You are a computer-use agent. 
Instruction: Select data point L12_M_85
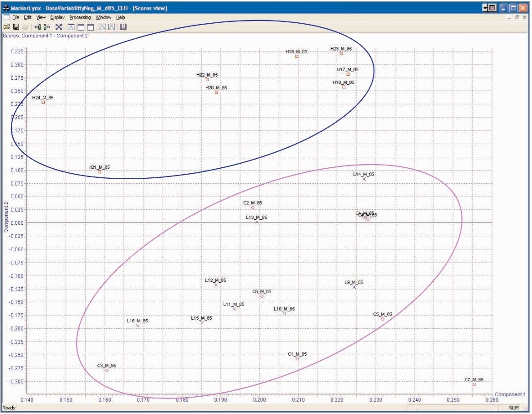(216, 285)
